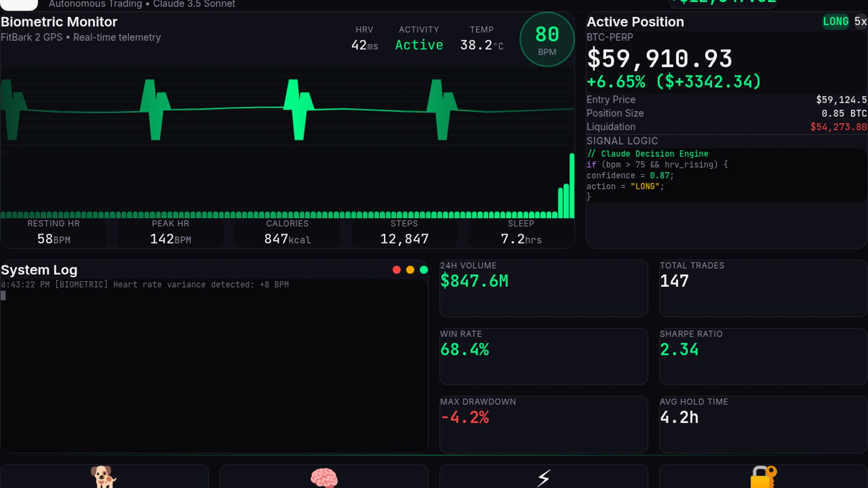Click the LONG position badge
The height and width of the screenshot is (488, 868).
(x=835, y=21)
